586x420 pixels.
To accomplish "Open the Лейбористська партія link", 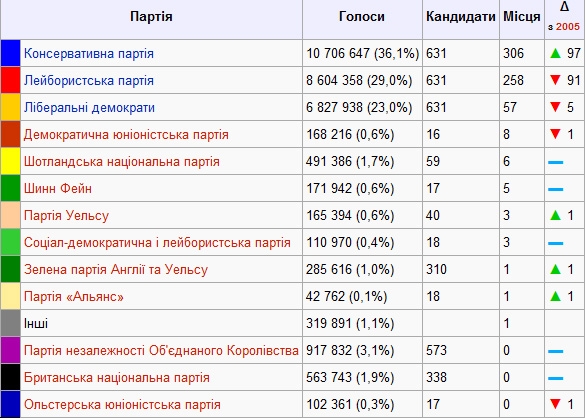I will 89,80.
